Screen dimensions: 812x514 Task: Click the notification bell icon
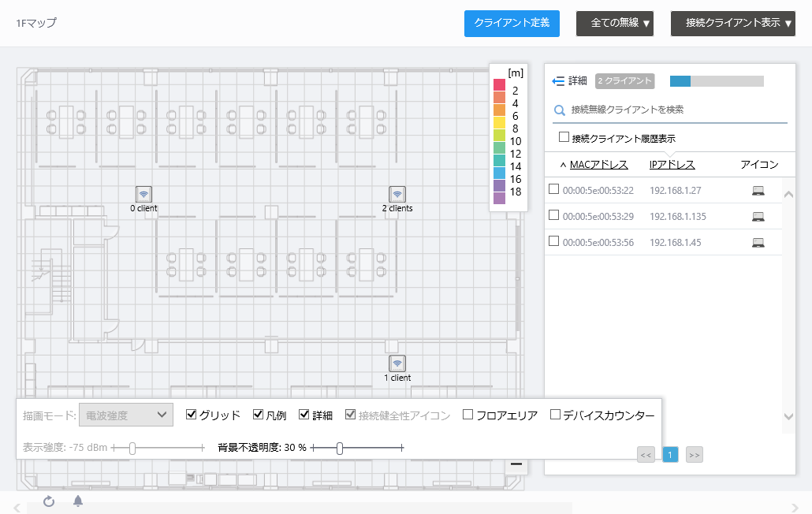click(x=77, y=502)
